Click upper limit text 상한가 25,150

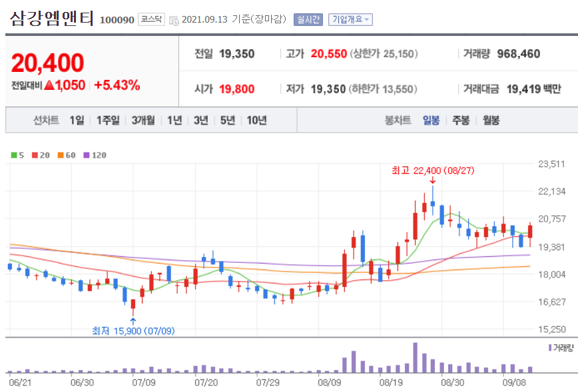pos(384,54)
